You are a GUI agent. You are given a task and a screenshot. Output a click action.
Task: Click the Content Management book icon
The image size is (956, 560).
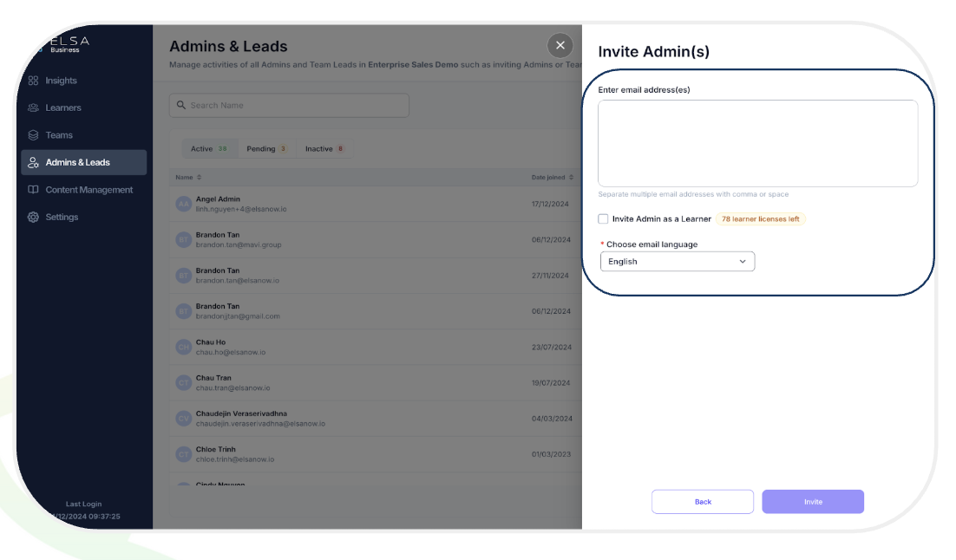[x=33, y=190]
